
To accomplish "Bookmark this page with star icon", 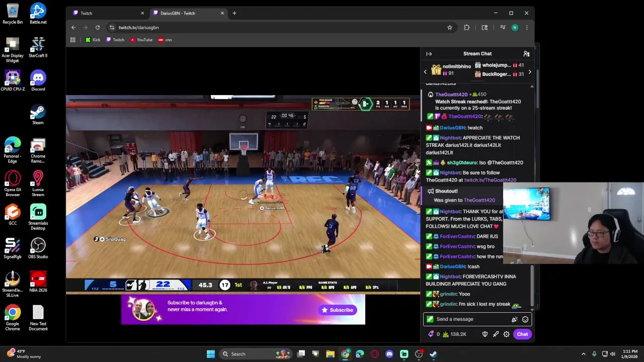I will [x=450, y=28].
